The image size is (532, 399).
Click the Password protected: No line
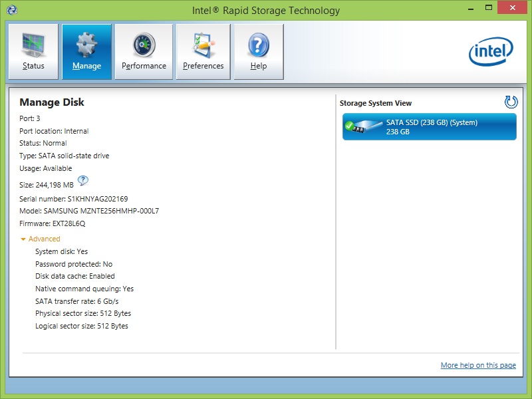(74, 264)
